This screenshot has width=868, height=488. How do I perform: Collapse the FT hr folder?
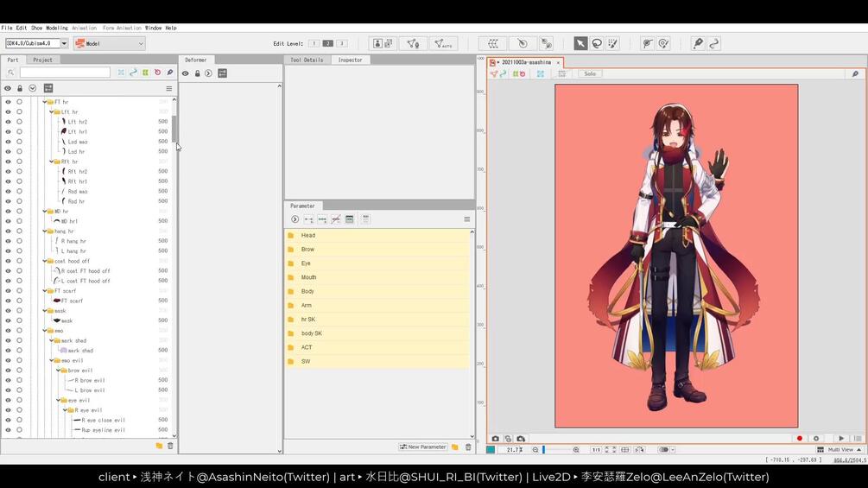coord(45,102)
